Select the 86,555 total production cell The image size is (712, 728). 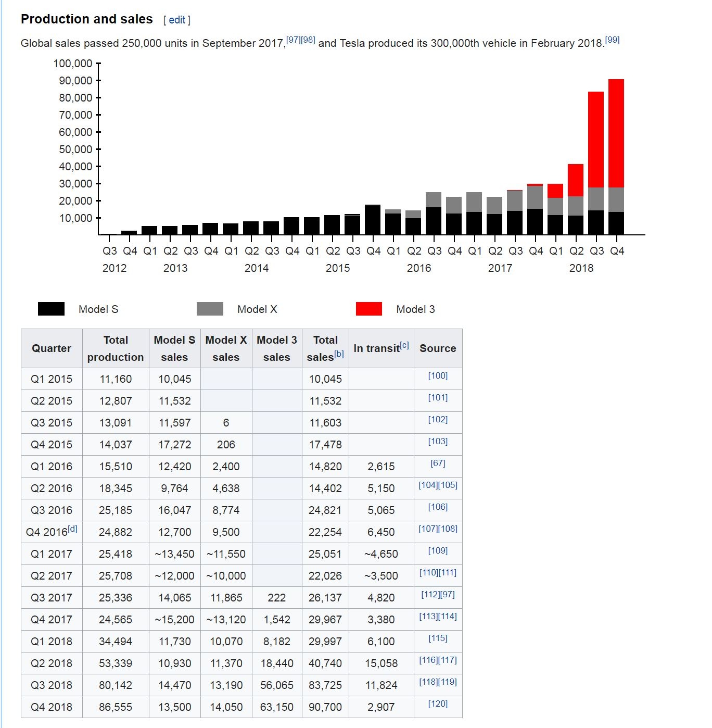coord(116,707)
